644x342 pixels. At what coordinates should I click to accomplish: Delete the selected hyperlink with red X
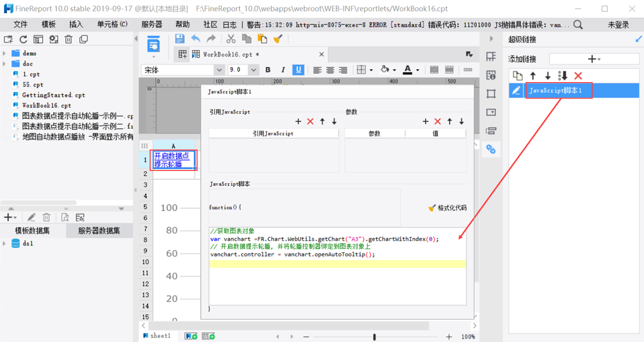(x=578, y=76)
